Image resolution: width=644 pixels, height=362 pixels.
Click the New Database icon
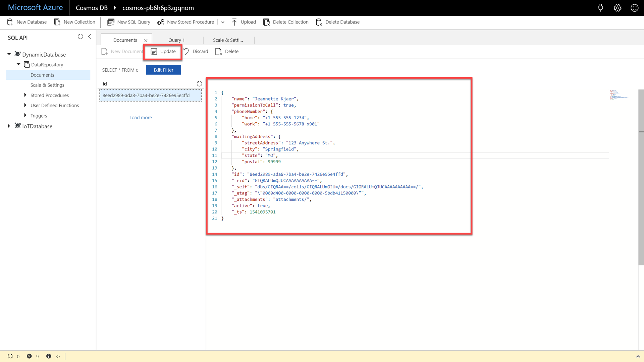click(10, 22)
